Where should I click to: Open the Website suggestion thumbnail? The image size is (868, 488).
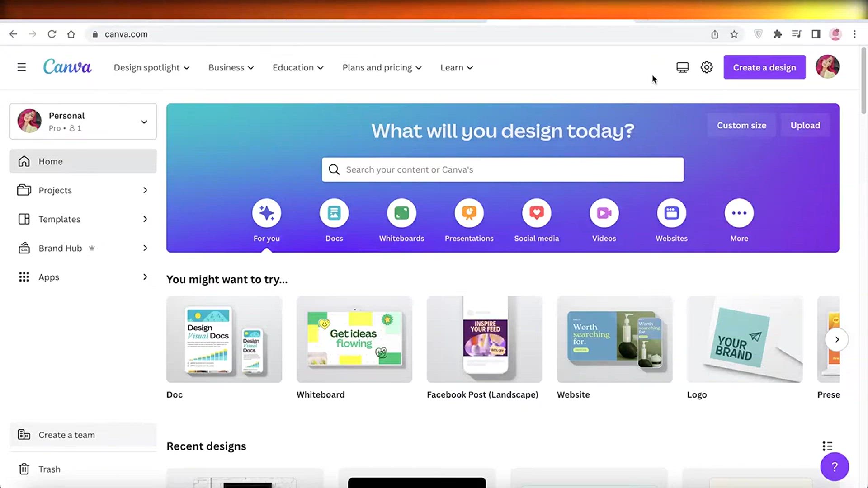click(615, 339)
